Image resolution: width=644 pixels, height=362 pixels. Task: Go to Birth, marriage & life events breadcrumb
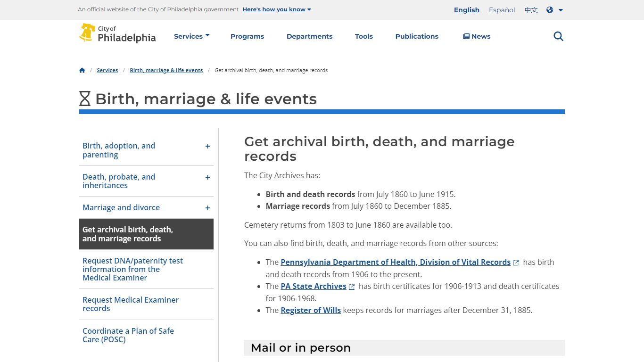[x=166, y=70]
